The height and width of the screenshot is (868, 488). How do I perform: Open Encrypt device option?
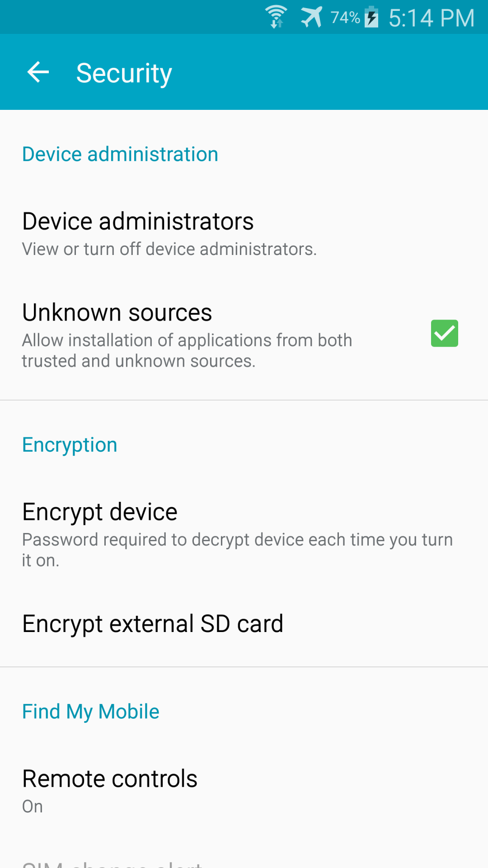coord(100,512)
